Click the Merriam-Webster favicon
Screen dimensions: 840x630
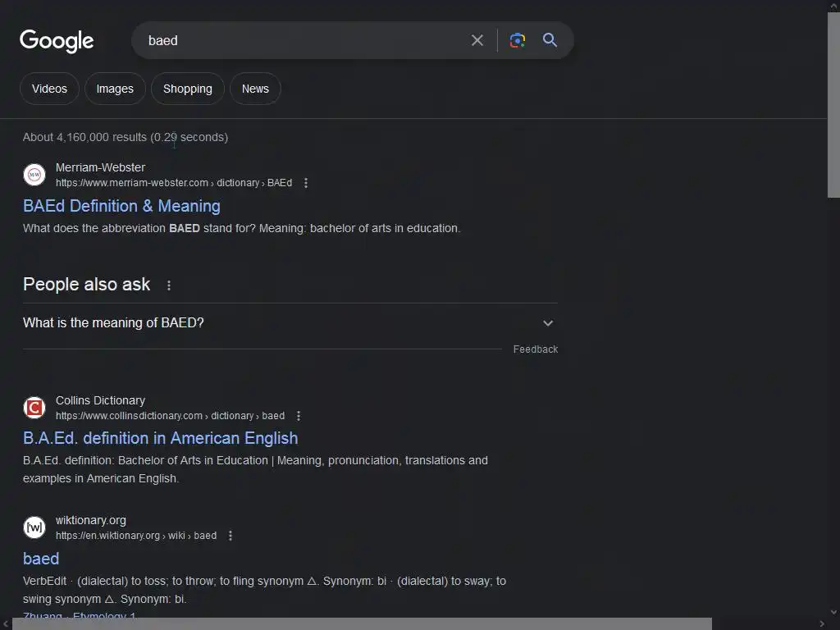[x=34, y=175]
